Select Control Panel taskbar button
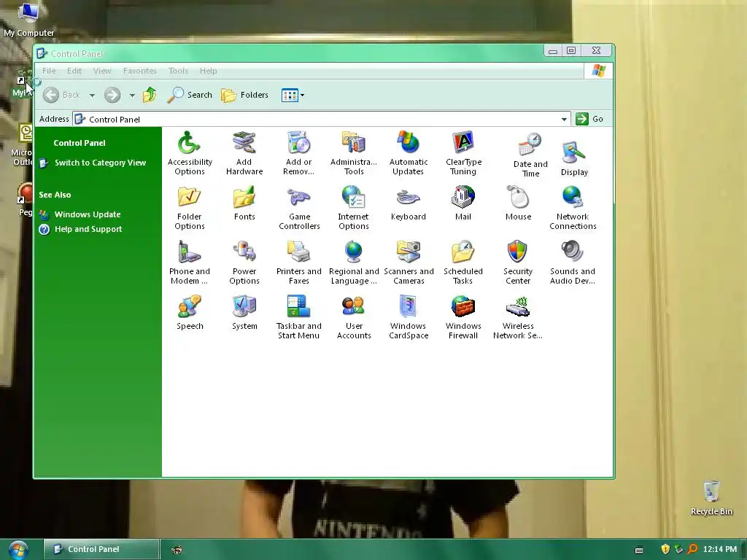 point(101,549)
